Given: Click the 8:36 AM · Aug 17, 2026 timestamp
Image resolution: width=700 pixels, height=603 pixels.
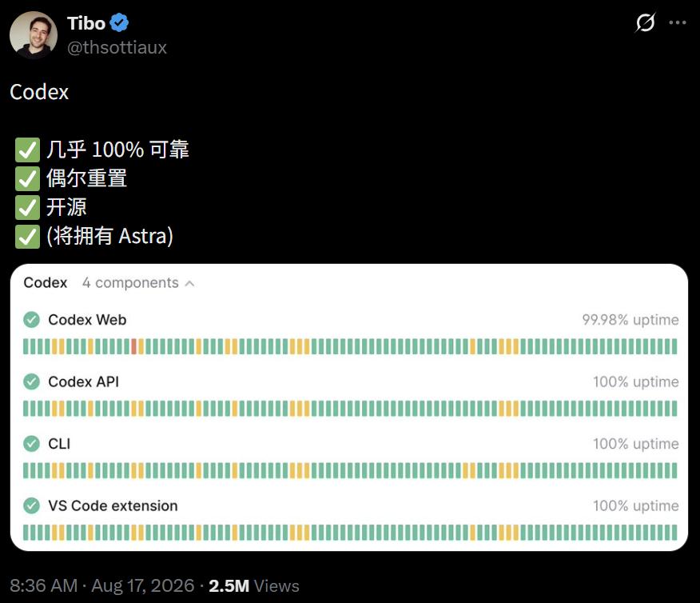Looking at the screenshot, I should pos(101,585).
